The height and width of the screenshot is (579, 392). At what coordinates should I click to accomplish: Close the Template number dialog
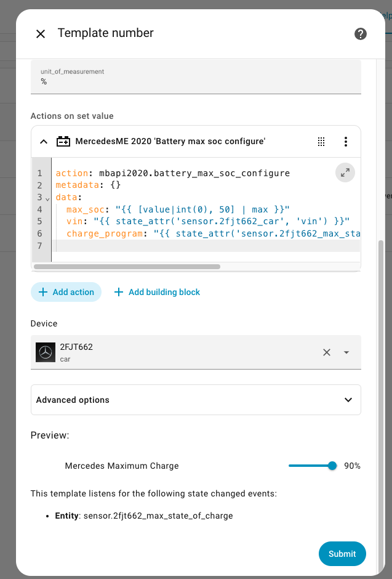click(41, 34)
